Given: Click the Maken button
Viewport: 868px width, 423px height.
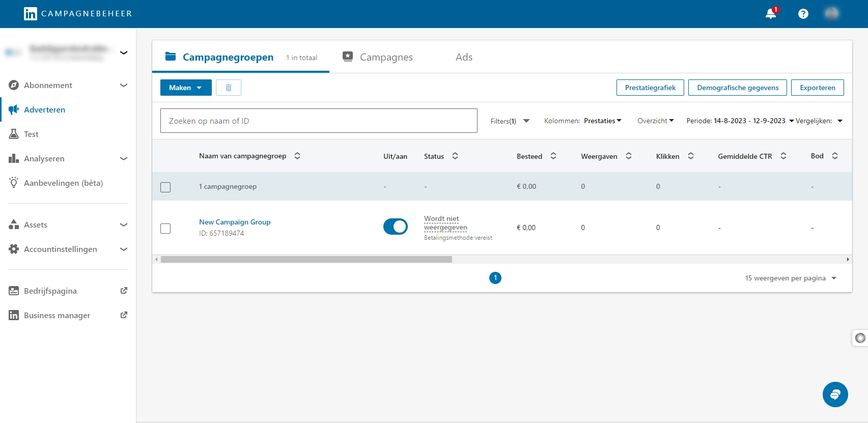Looking at the screenshot, I should pyautogui.click(x=186, y=88).
